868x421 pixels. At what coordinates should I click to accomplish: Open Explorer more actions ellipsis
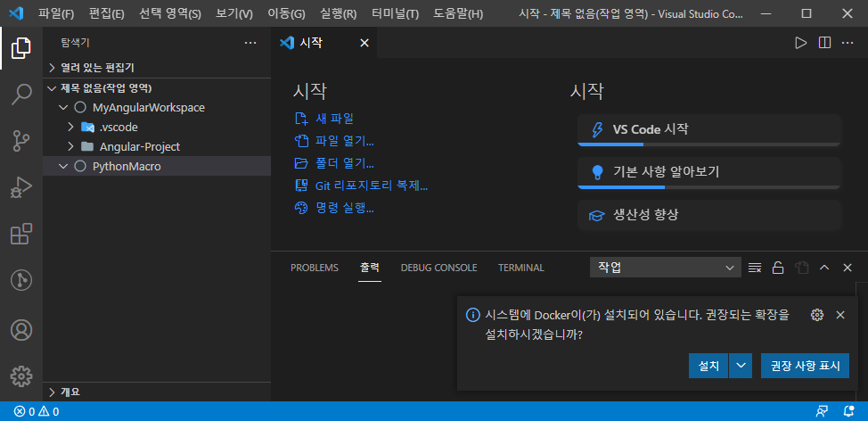(250, 43)
